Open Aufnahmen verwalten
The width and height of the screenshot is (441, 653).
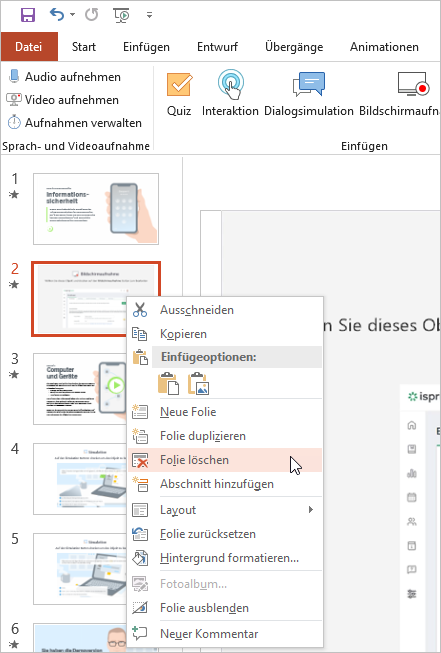coord(75,122)
